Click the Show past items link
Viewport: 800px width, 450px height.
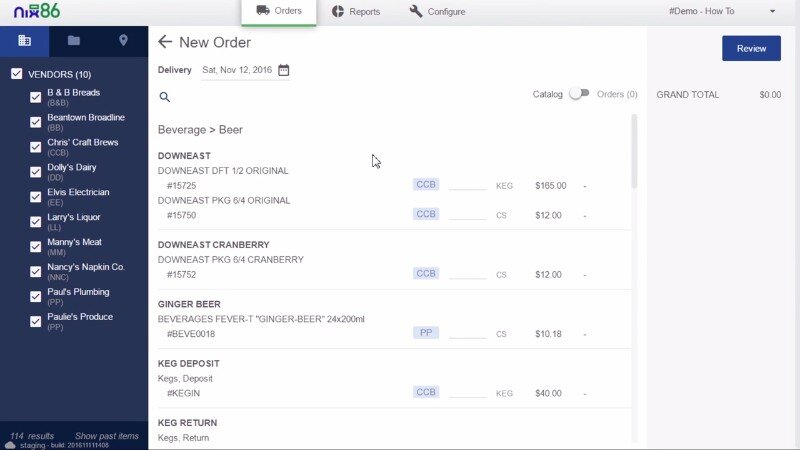click(x=106, y=436)
